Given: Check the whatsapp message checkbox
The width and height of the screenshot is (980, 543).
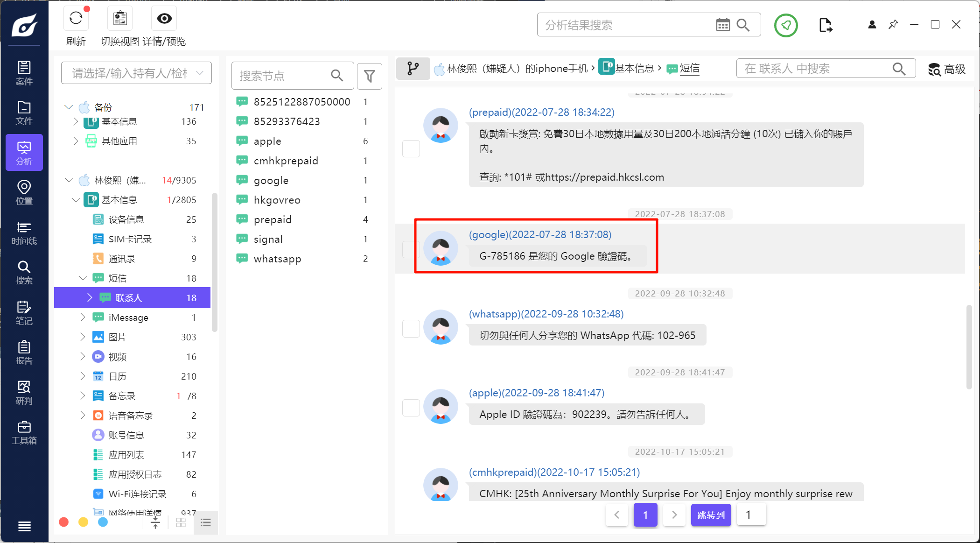Looking at the screenshot, I should tap(411, 328).
